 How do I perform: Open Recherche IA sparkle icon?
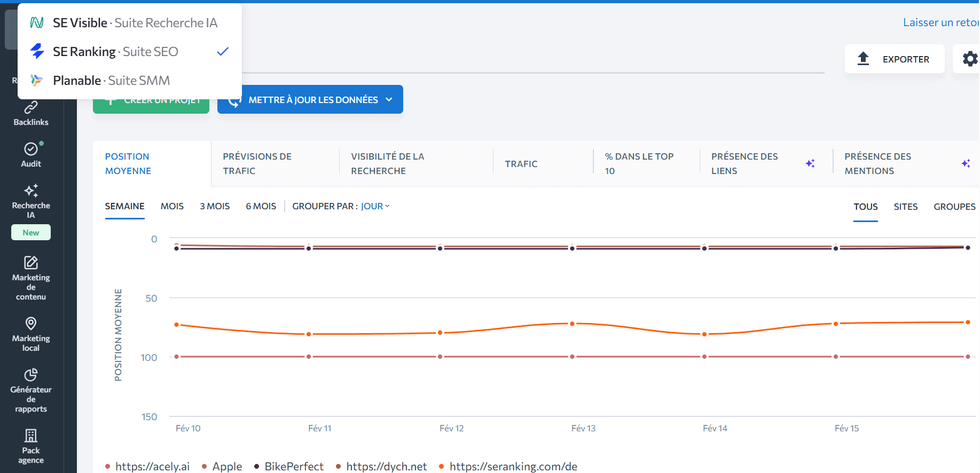[31, 191]
